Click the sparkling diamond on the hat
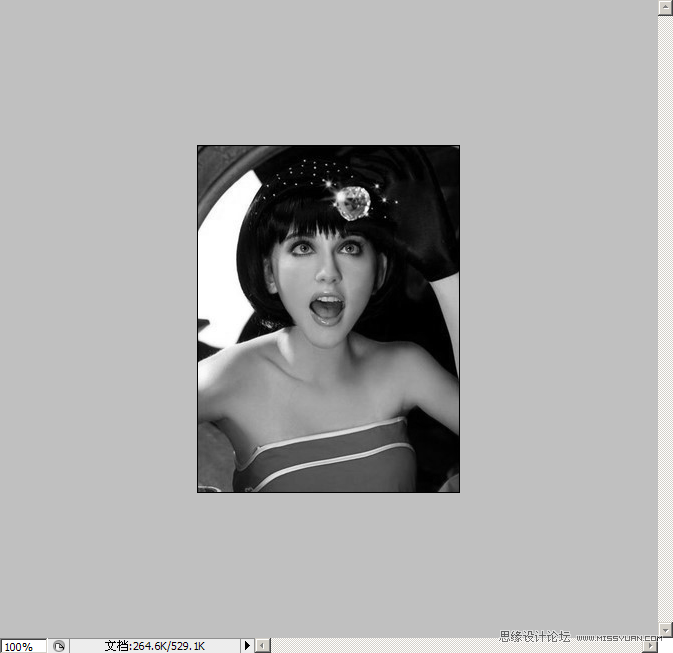This screenshot has height=653, width=673. point(352,202)
